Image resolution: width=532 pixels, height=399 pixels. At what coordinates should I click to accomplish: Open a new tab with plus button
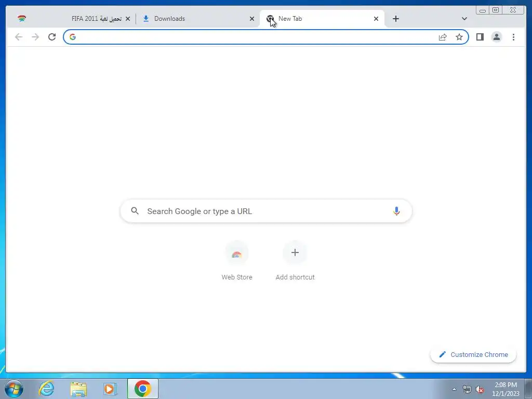click(395, 19)
